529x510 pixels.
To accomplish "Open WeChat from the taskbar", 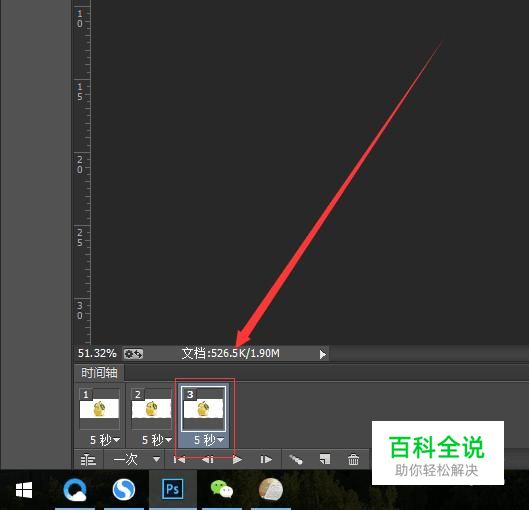I will click(x=222, y=489).
